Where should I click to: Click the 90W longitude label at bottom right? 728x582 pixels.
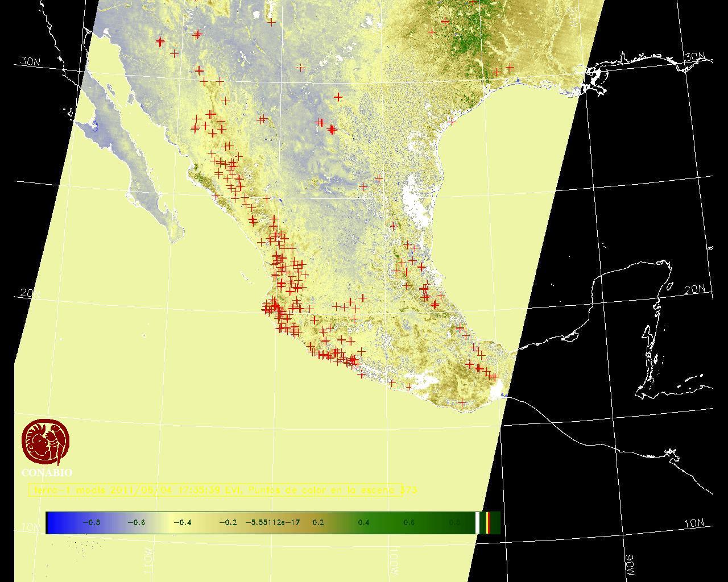coord(629,564)
